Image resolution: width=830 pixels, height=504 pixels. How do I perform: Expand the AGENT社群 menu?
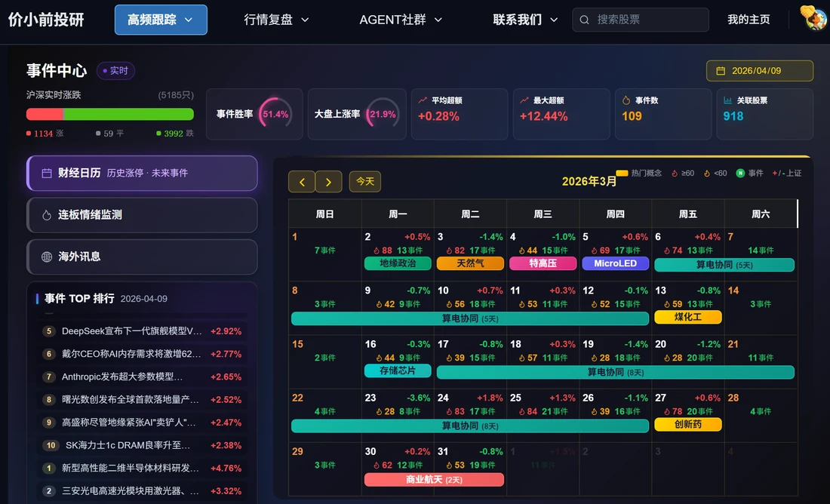(401, 20)
